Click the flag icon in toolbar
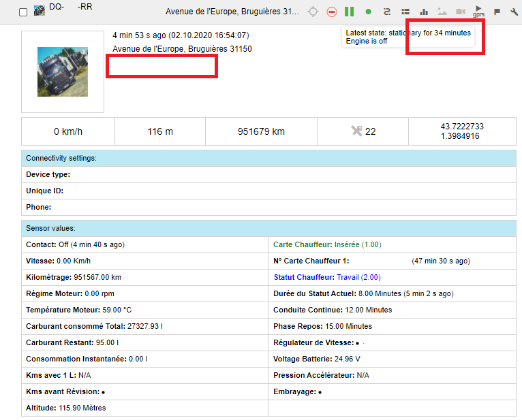 pos(497,12)
